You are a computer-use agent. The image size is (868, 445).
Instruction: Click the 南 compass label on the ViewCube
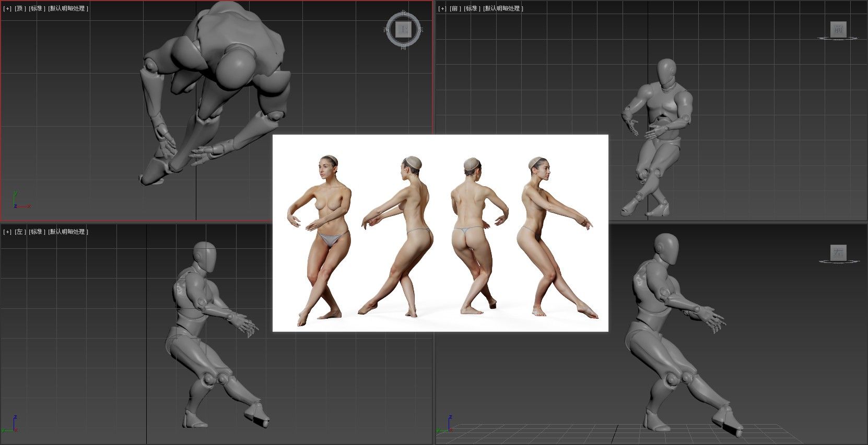(403, 47)
